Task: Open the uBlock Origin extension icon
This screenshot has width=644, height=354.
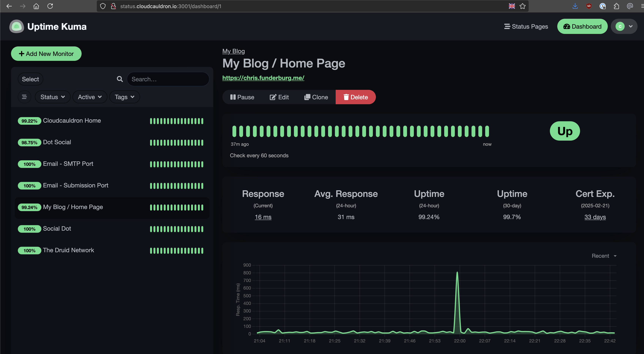Action: pyautogui.click(x=589, y=6)
